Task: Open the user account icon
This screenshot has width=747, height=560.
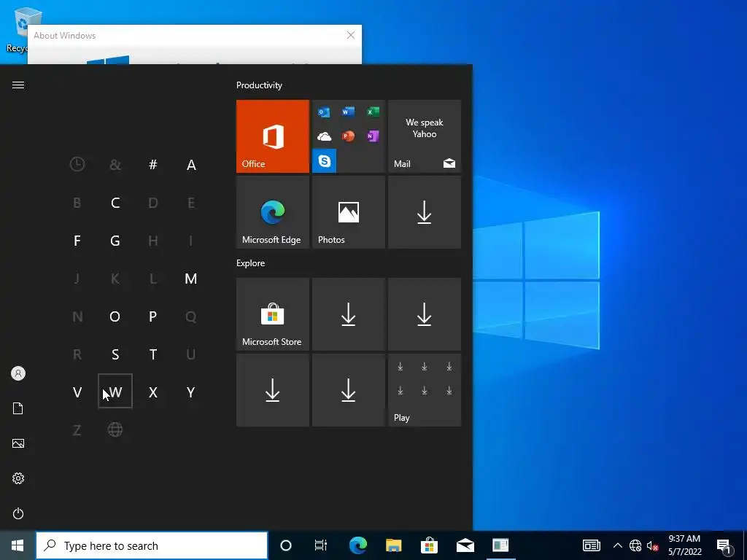Action: point(18,373)
